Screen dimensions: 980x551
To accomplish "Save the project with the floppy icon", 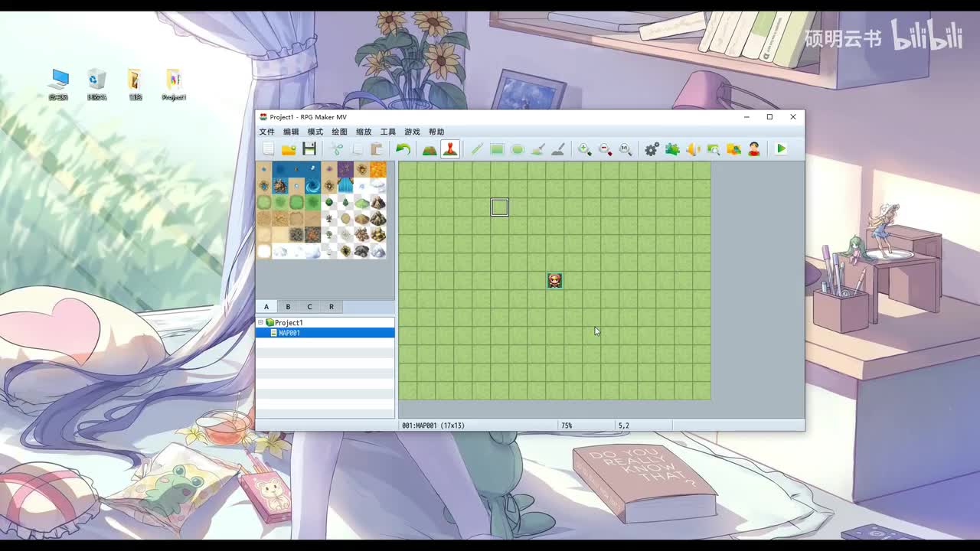I will (x=309, y=149).
